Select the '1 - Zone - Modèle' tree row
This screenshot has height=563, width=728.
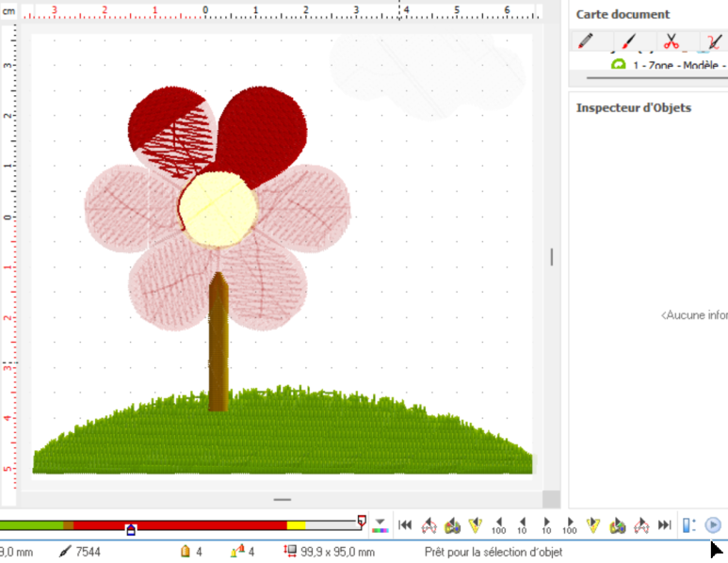669,65
